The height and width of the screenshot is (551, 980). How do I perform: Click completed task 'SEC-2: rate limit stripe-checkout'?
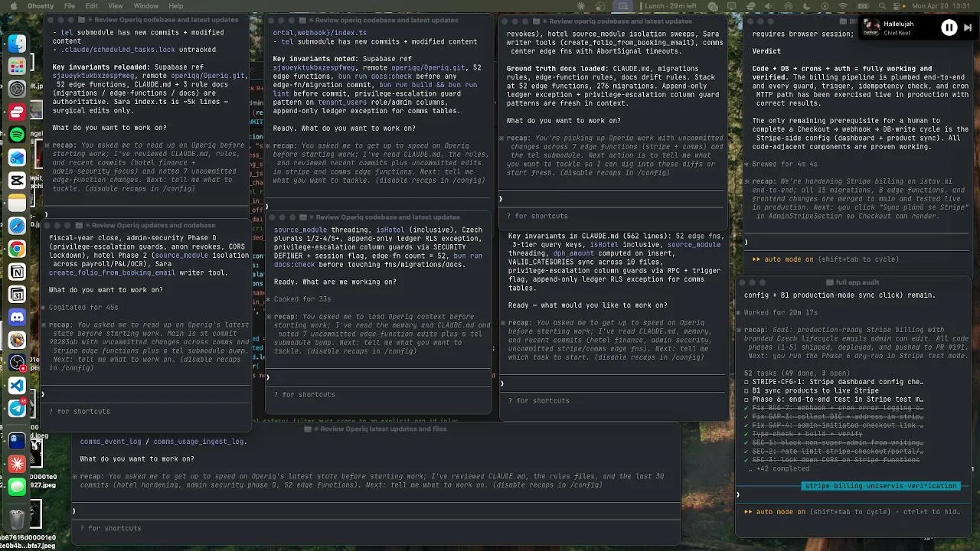[833, 452]
